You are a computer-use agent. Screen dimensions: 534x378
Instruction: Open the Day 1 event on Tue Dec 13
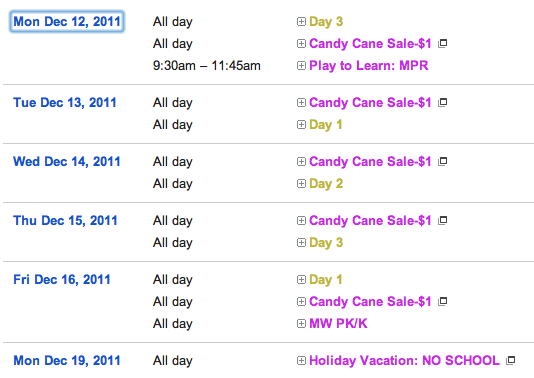[x=326, y=125]
